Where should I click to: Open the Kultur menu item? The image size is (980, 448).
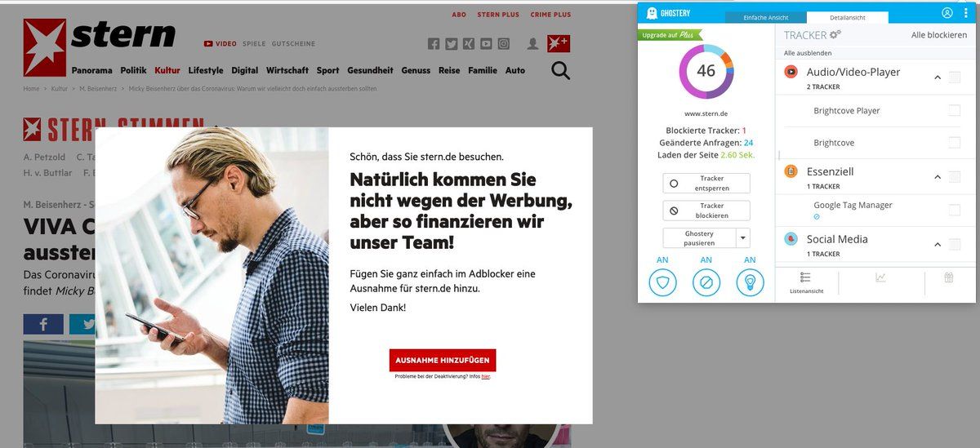pos(167,70)
